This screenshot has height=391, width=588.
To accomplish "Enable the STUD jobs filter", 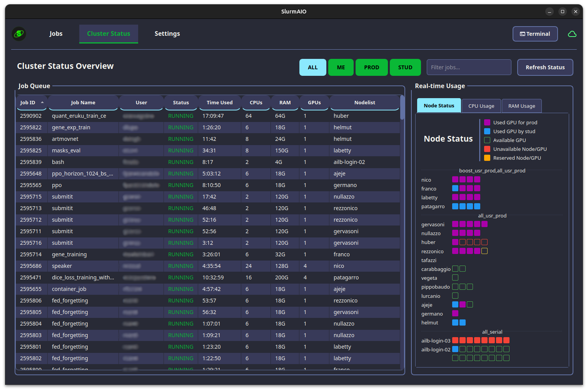I will coord(405,67).
